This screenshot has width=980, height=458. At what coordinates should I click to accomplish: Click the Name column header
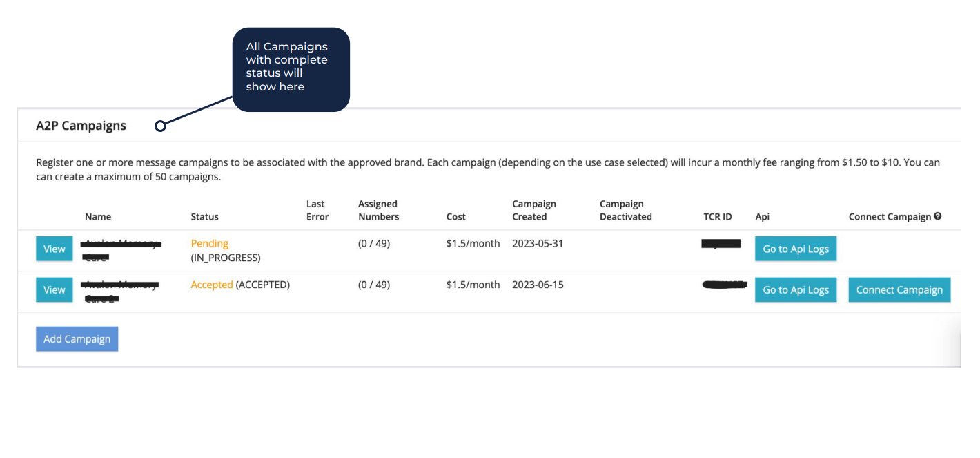(x=98, y=216)
